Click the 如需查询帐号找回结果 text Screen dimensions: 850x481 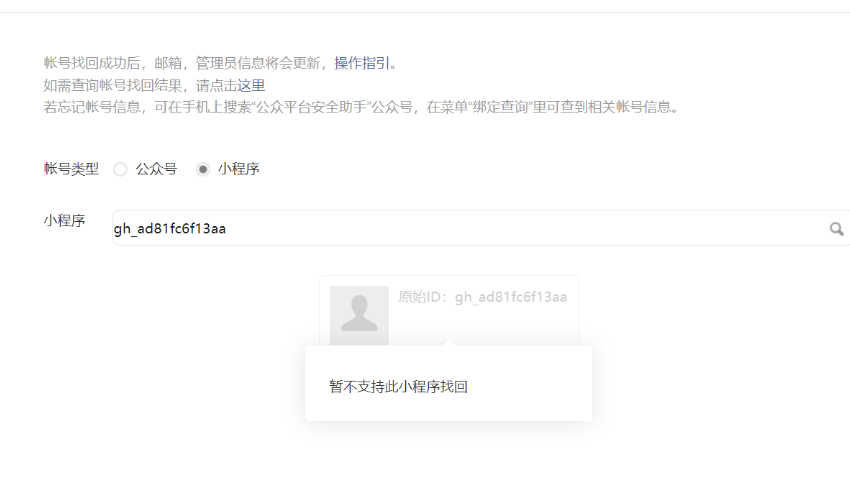point(113,85)
